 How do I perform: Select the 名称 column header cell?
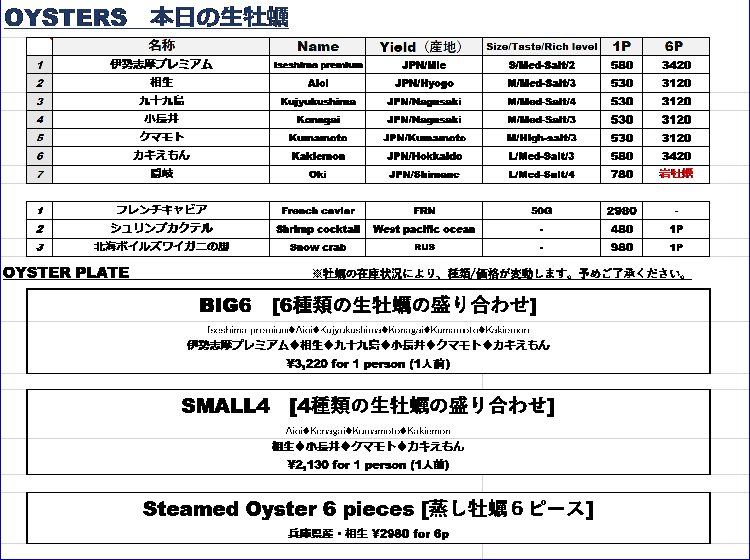point(161,46)
